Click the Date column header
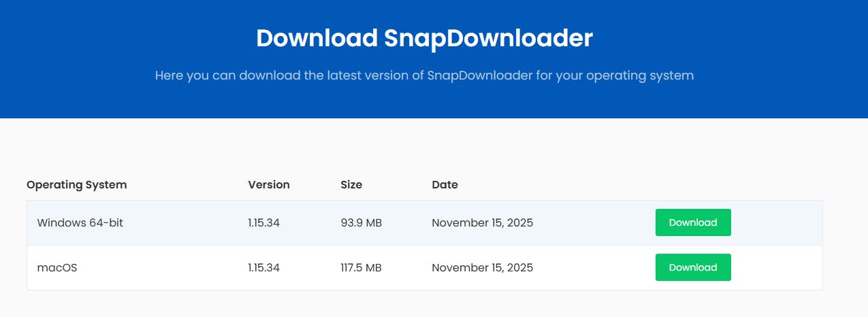This screenshot has height=317, width=868. 445,184
